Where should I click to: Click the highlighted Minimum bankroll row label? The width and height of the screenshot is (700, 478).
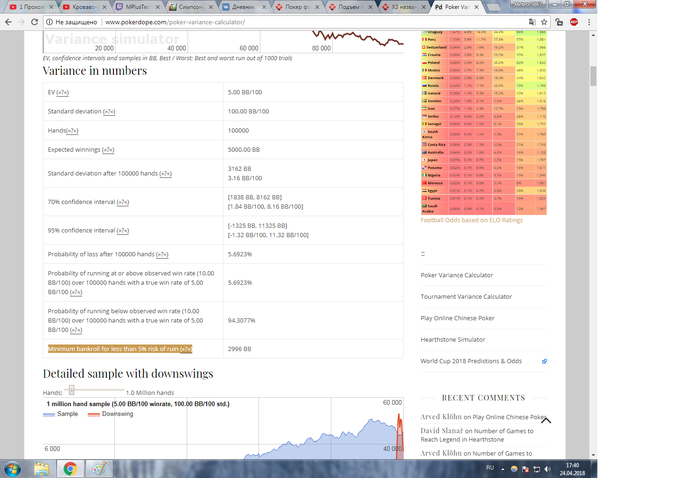click(x=120, y=349)
